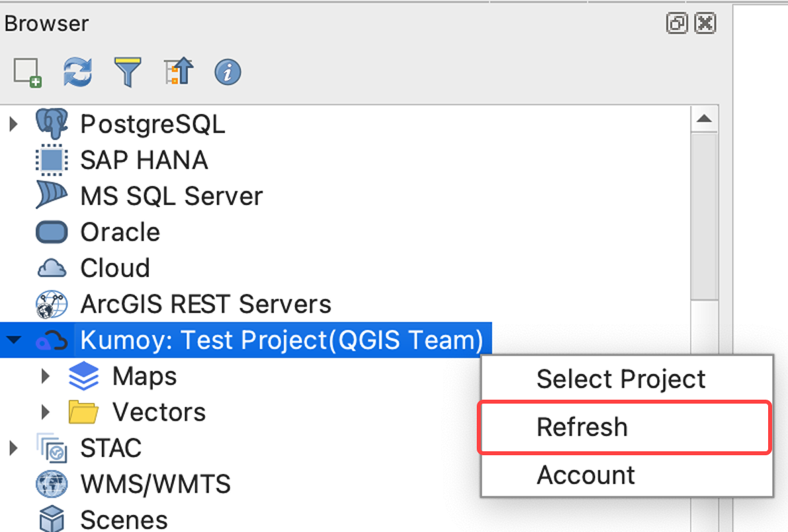Screen dimensions: 788x532
Task: Collapse the Kumoy Test Project node
Action: point(13,339)
